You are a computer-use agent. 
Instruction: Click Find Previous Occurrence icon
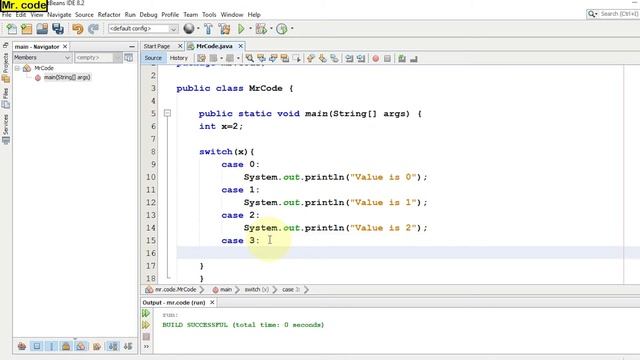click(261, 58)
